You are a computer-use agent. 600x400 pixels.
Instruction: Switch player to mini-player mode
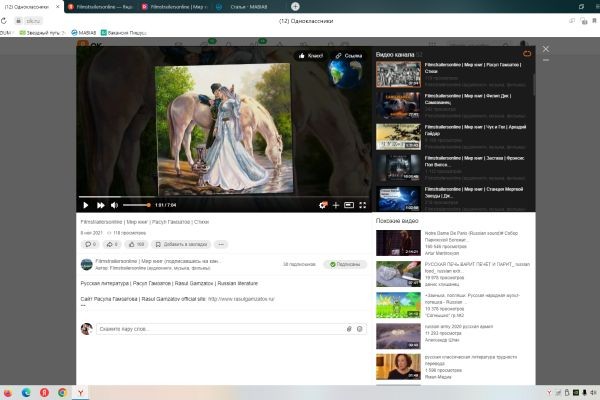click(349, 205)
